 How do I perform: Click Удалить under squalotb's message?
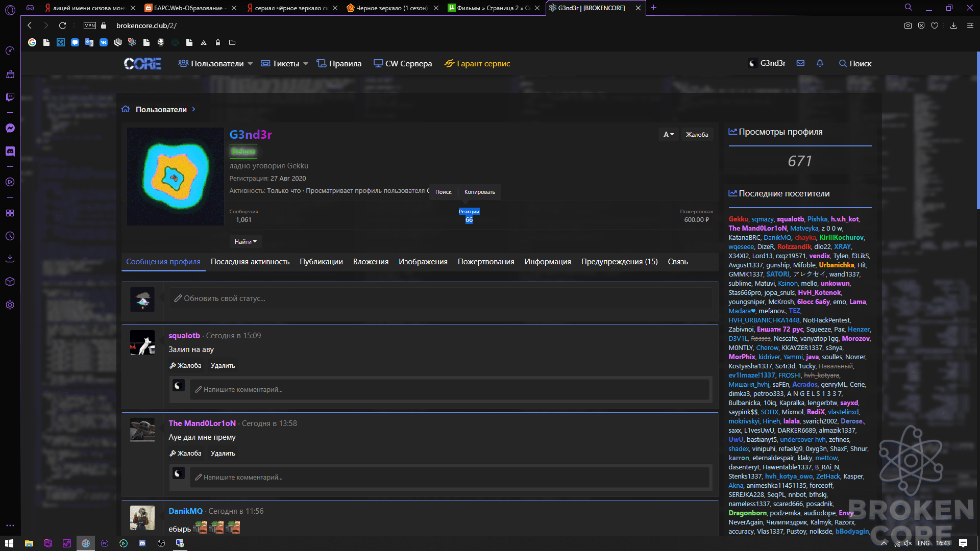tap(223, 366)
